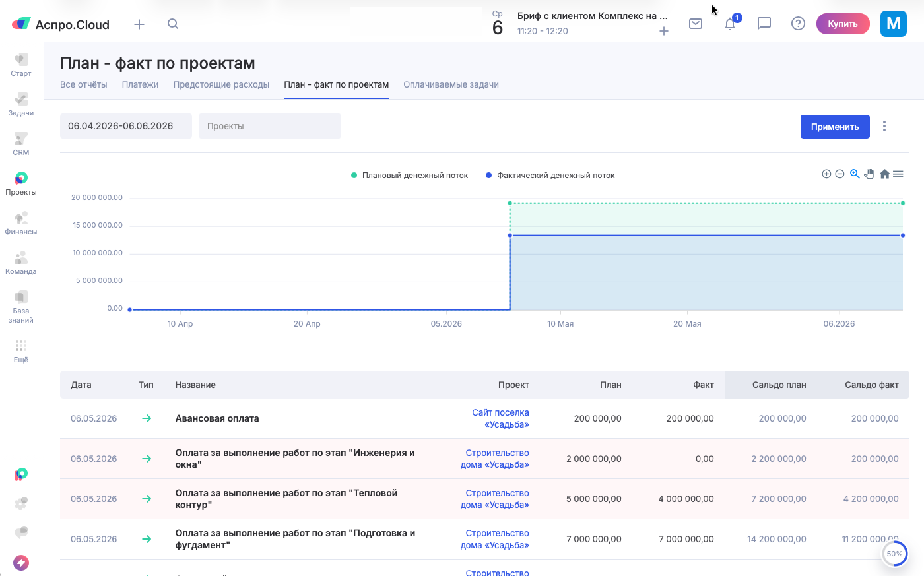
Task: Open the date range picker 06.04.2026-06.06.2026
Action: [x=126, y=126]
